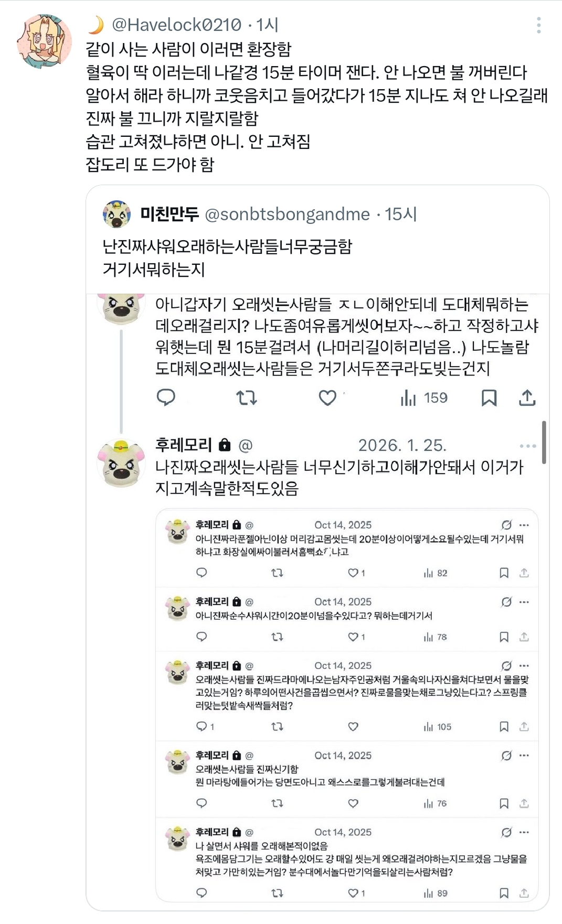Retweet the post with 159 views

247,397
